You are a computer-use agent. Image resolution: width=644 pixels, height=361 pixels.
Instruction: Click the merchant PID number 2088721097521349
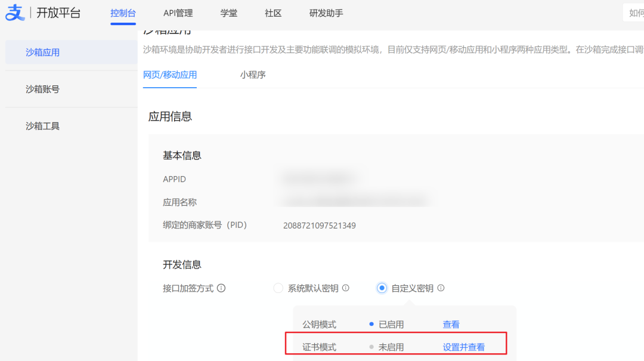[x=320, y=226]
